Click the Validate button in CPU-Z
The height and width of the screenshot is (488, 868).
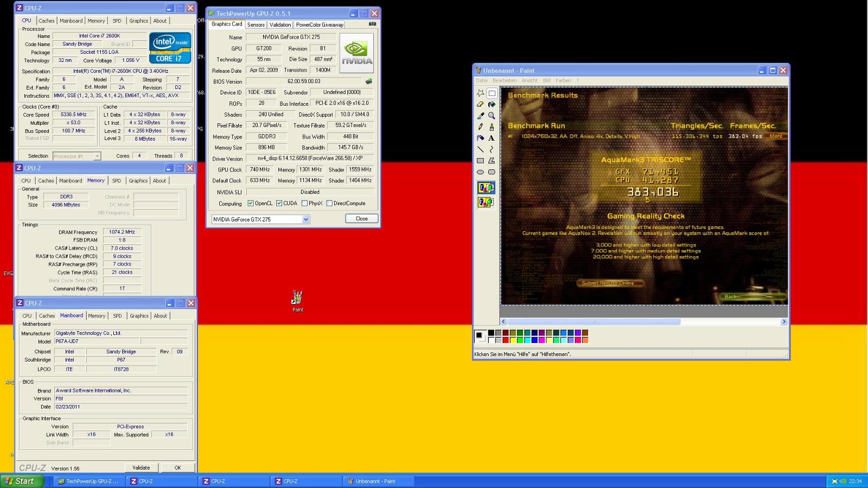[141, 467]
